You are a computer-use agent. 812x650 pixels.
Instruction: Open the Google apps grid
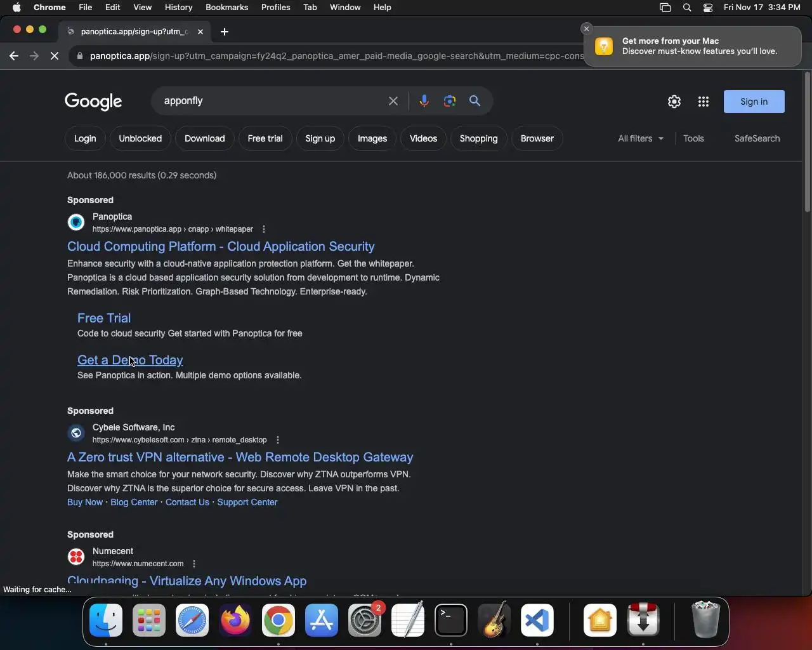[x=704, y=102]
